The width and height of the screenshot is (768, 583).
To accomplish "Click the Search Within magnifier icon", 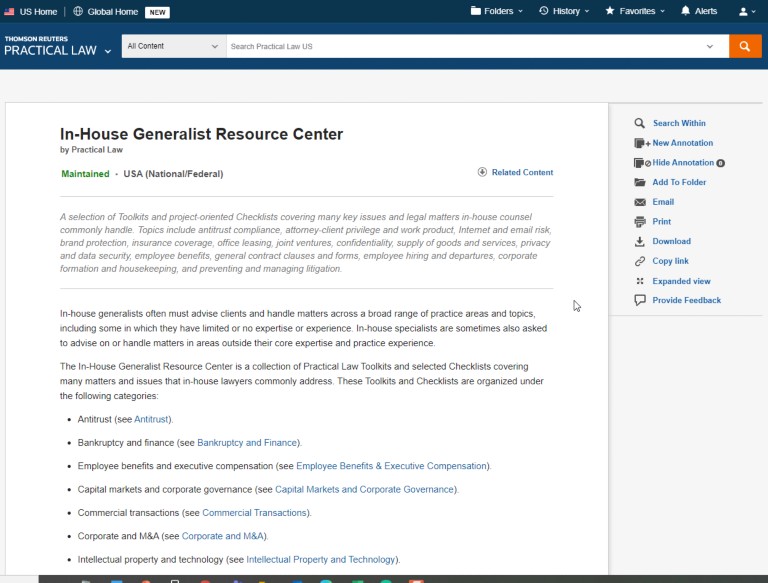I will [639, 123].
